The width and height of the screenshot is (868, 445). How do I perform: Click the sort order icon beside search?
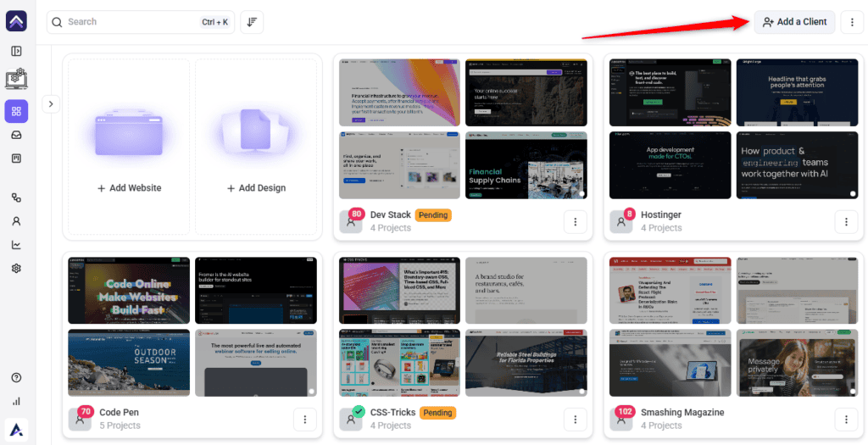click(252, 22)
